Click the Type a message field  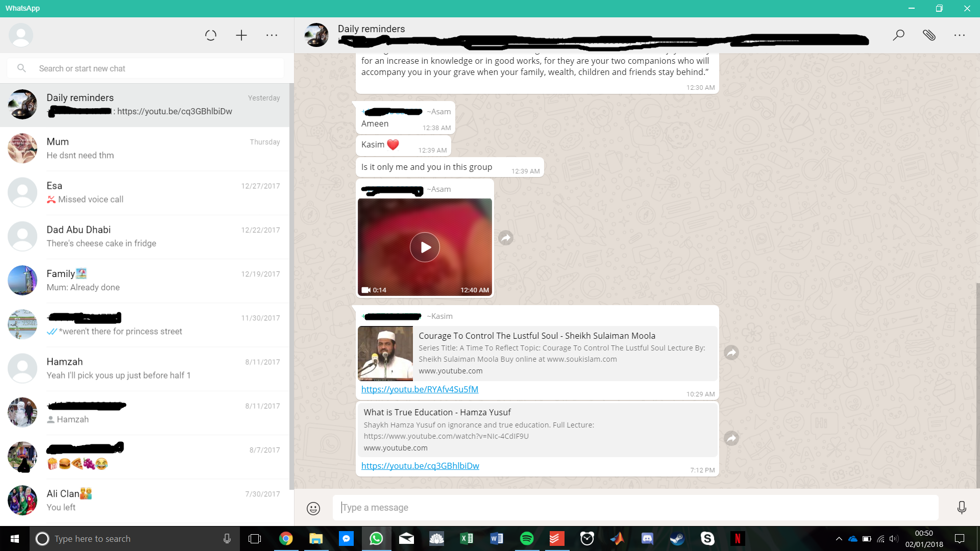[x=635, y=508]
